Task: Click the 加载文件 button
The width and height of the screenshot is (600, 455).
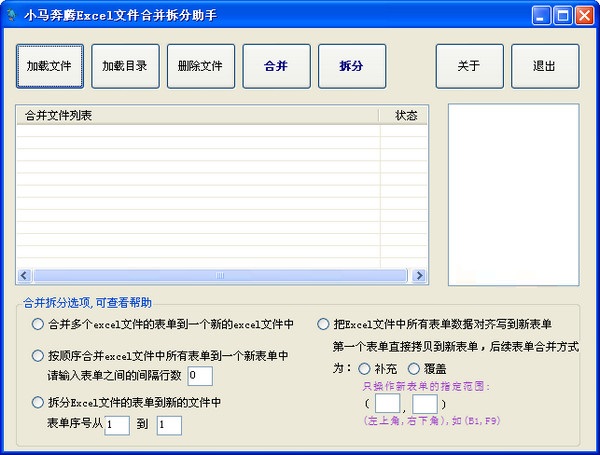Action: [x=50, y=66]
